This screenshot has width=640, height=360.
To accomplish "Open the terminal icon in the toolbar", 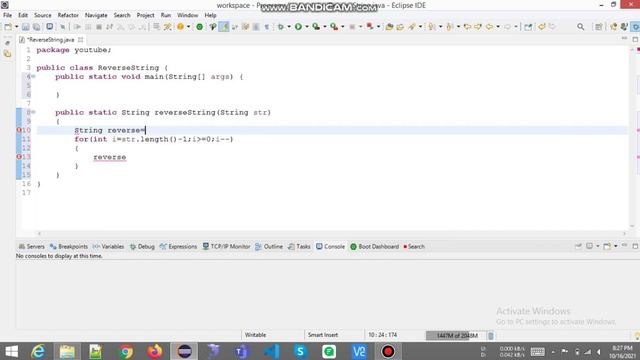I will point(49,27).
